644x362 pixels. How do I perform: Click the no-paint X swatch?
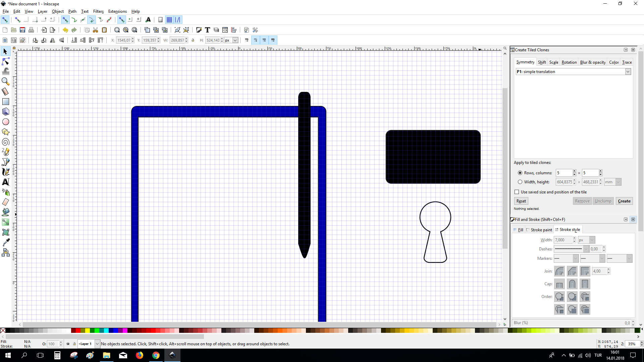(3, 330)
